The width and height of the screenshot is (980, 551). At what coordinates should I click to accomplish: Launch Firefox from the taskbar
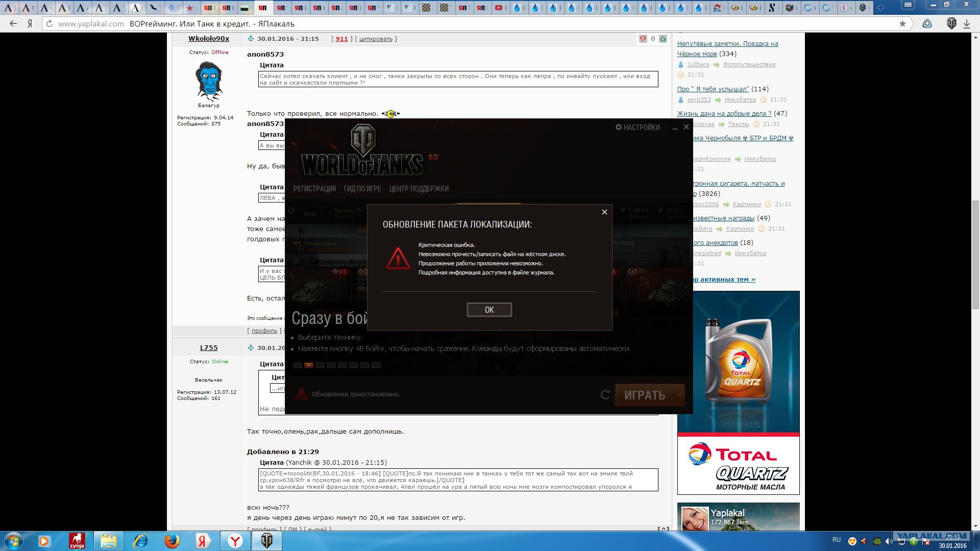(x=172, y=541)
